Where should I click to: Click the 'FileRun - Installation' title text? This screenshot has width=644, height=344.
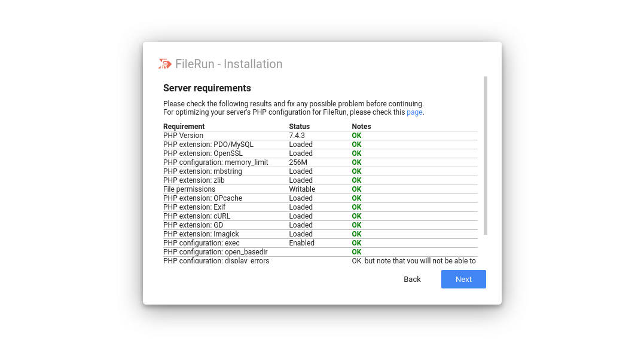click(x=228, y=64)
